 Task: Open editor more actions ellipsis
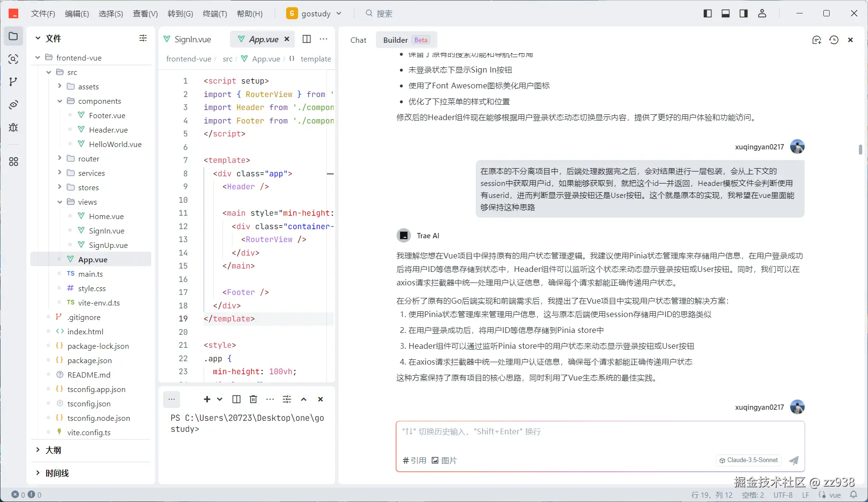[x=324, y=39]
